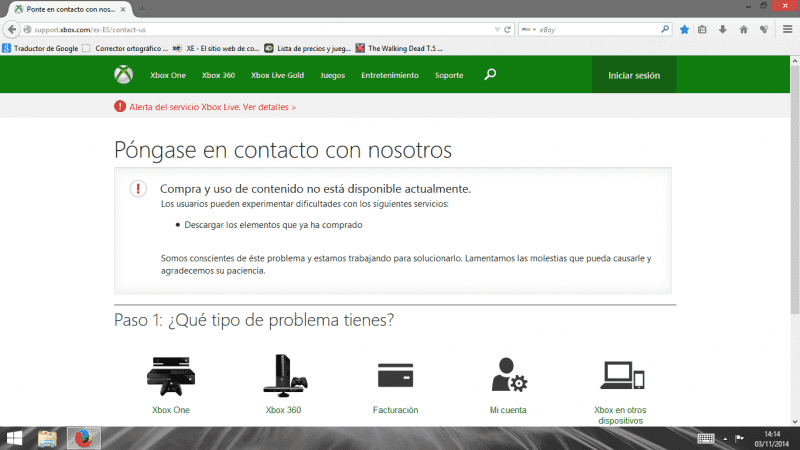Open the Windows Start button

[x=14, y=438]
